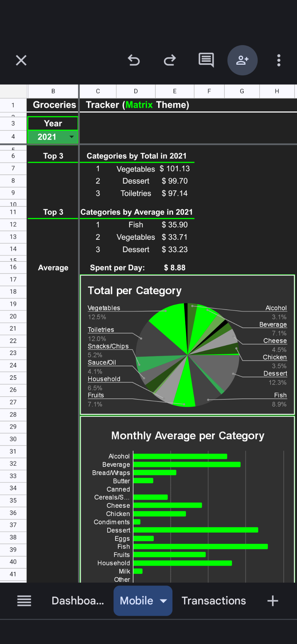Screen dimensions: 297x644
Task: Switch to the Dashboard sheet tab
Action: [78, 601]
